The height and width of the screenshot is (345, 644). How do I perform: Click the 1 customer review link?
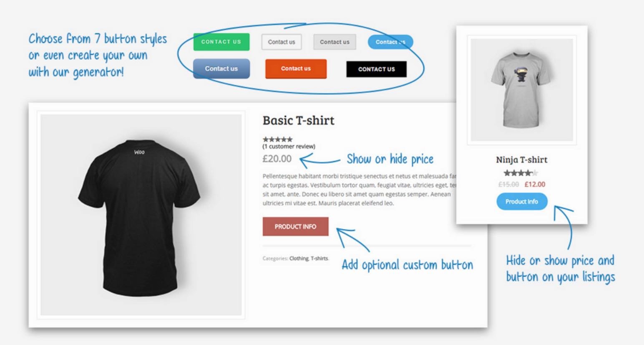(x=289, y=147)
